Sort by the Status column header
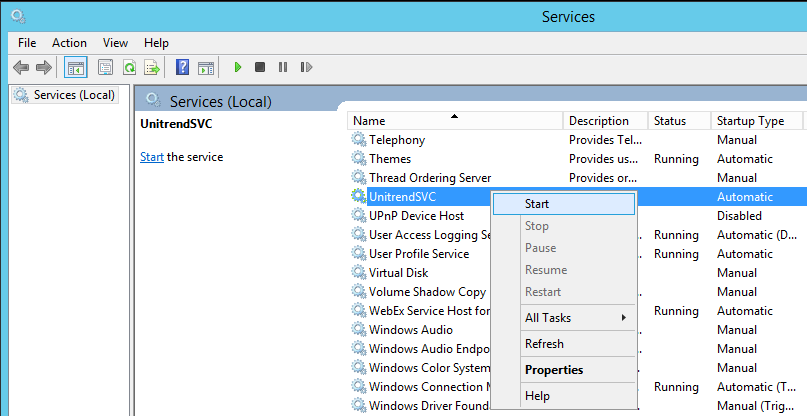807x416 pixels. click(x=679, y=121)
